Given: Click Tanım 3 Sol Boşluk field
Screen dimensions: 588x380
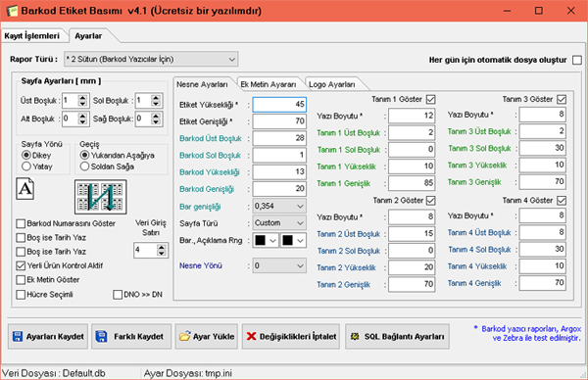Looking at the screenshot, I should (x=543, y=148).
